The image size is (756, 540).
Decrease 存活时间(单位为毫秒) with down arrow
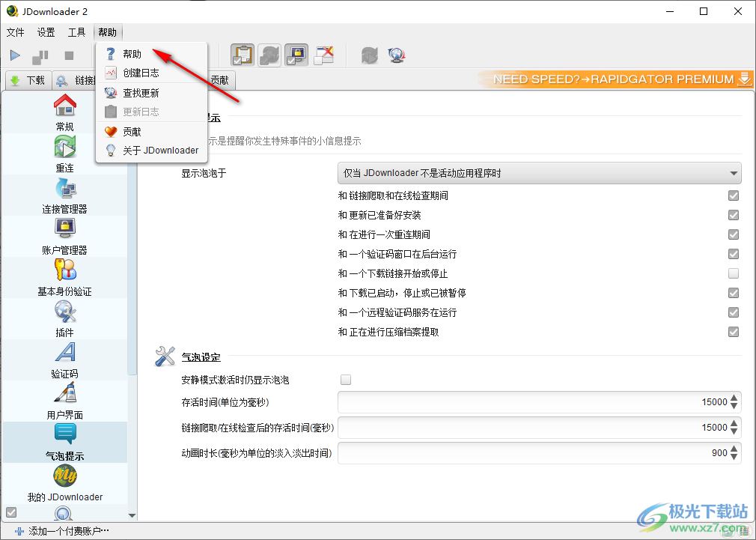734,407
